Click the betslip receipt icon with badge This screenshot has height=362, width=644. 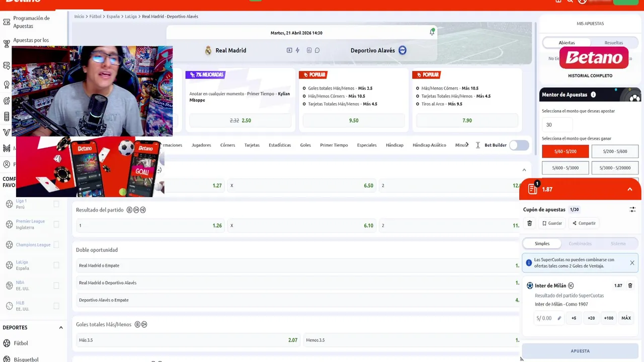tap(533, 189)
